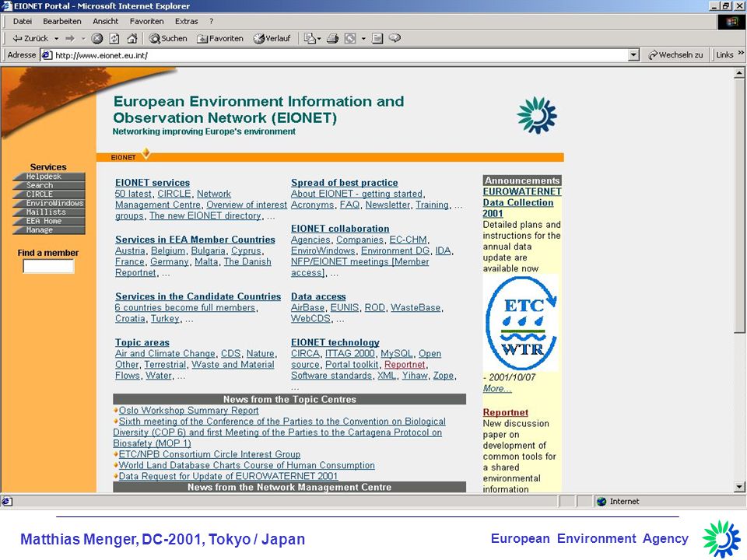This screenshot has height=560, width=747.
Task: Click Helpdesk in the Services sidebar
Action: pyautogui.click(x=48, y=177)
